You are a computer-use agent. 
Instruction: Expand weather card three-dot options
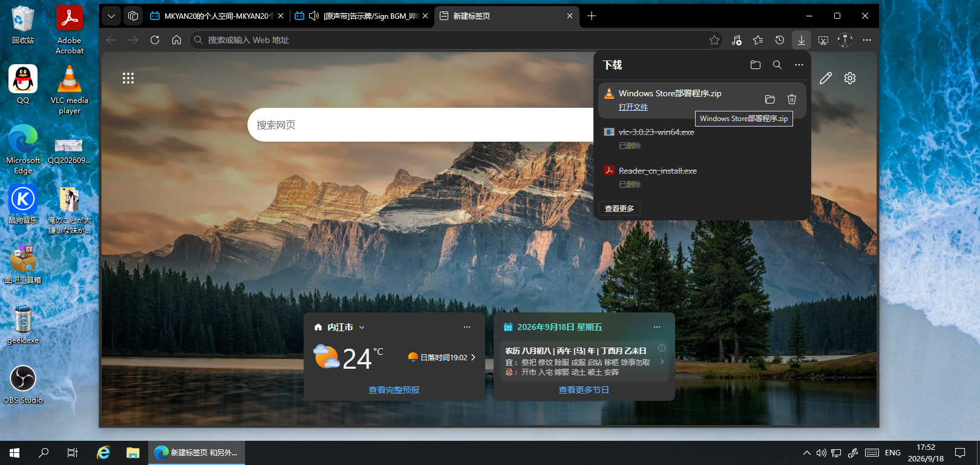467,327
